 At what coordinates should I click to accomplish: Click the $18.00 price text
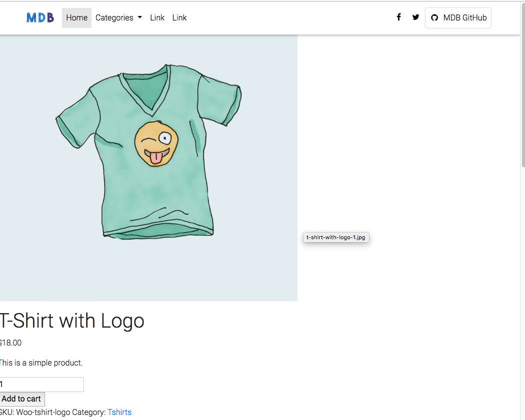10,343
